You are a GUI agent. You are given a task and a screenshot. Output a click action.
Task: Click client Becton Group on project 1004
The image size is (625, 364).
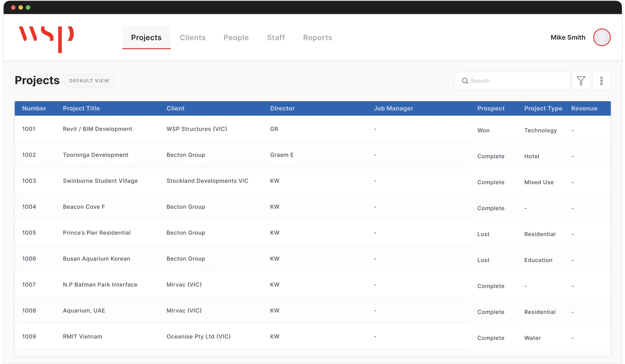pos(186,207)
